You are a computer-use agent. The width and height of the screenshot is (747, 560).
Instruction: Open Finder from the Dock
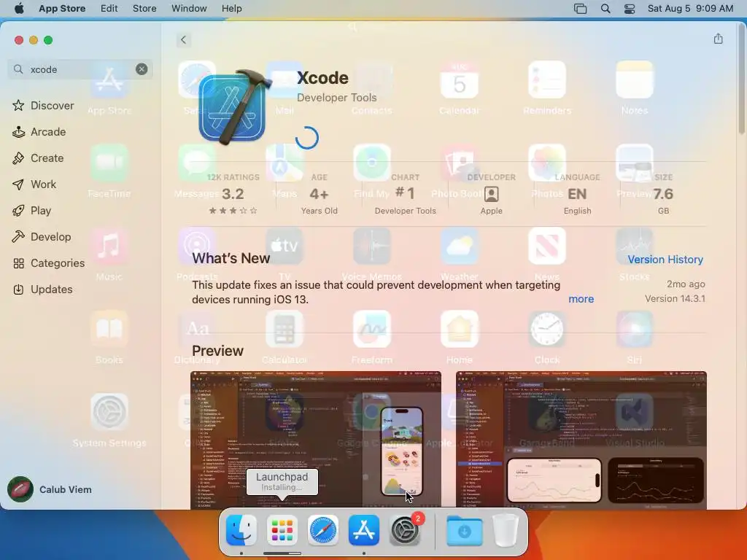tap(241, 530)
